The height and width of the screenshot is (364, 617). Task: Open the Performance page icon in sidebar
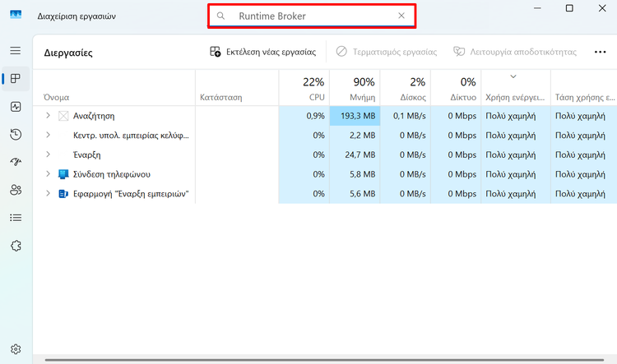click(x=16, y=107)
